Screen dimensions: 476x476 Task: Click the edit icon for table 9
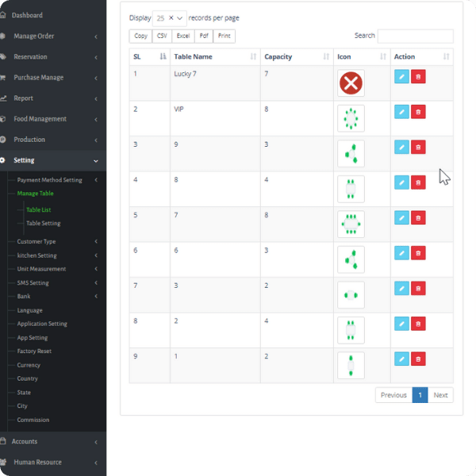[401, 147]
